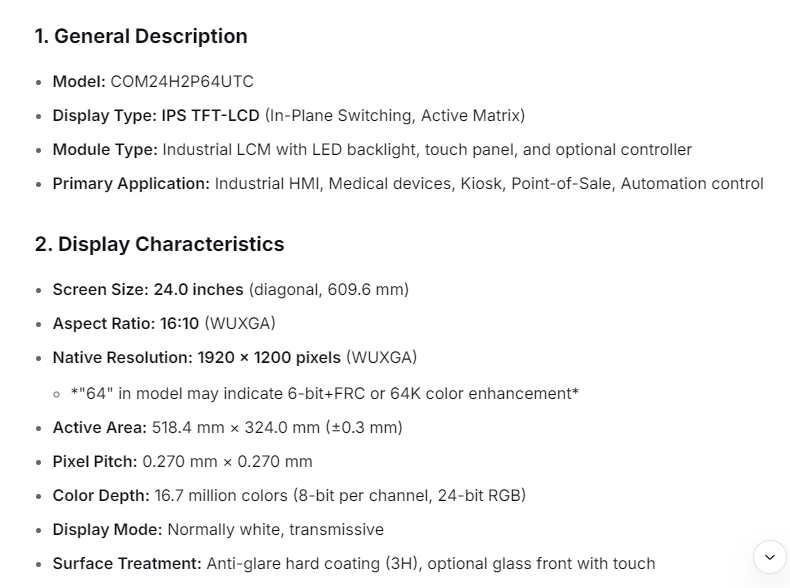Click the scroll-to-bottom chevron button
The height and width of the screenshot is (588, 790).
[x=769, y=557]
